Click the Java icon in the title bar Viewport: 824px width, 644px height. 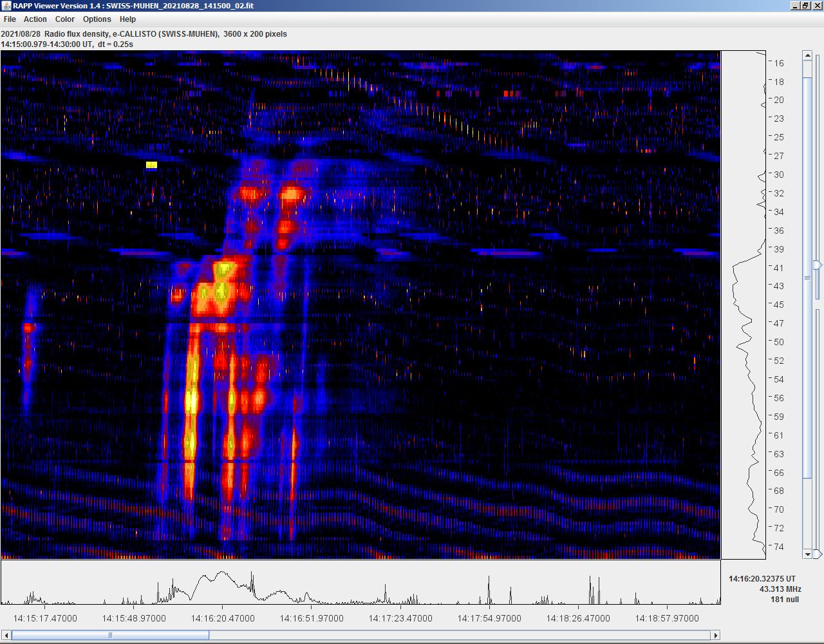click(x=6, y=6)
